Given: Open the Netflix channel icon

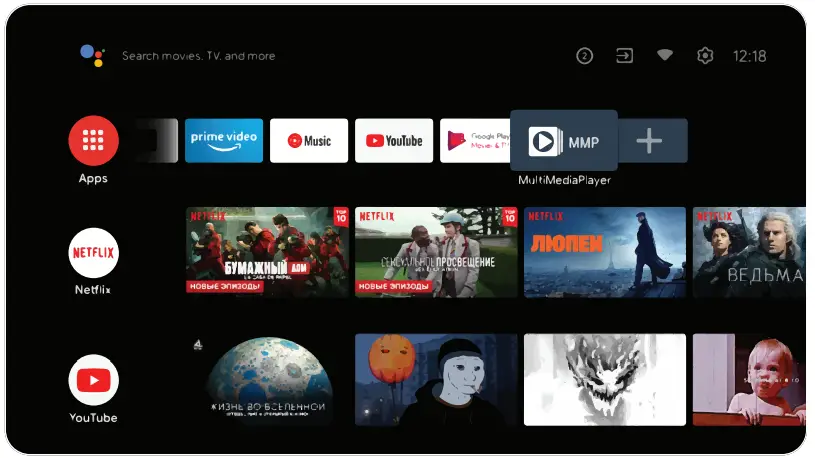Looking at the screenshot, I should (94, 253).
